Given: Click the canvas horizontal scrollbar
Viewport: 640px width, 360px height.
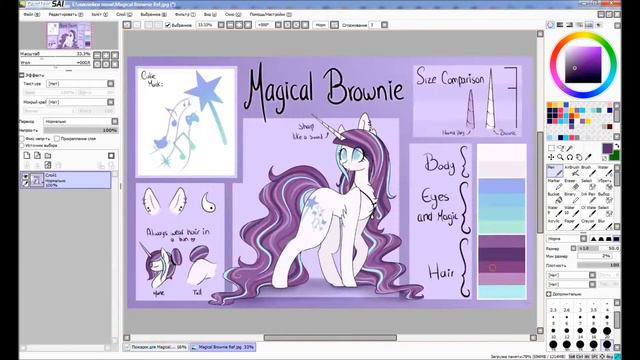Looking at the screenshot, I should (x=330, y=338).
